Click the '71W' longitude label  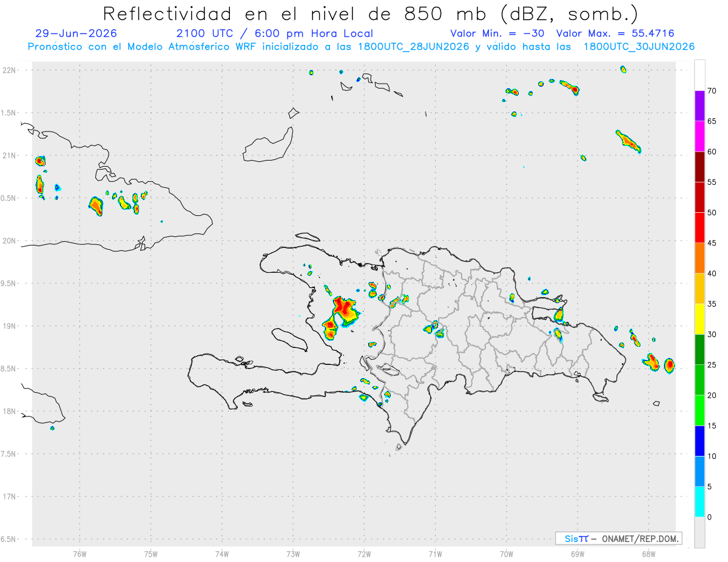click(435, 554)
